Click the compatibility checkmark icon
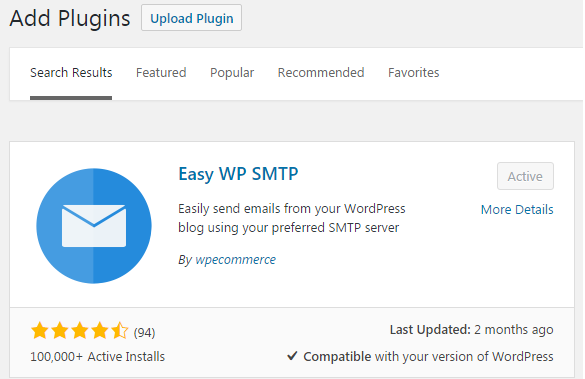Screen dimensions: 585x379 [292, 356]
